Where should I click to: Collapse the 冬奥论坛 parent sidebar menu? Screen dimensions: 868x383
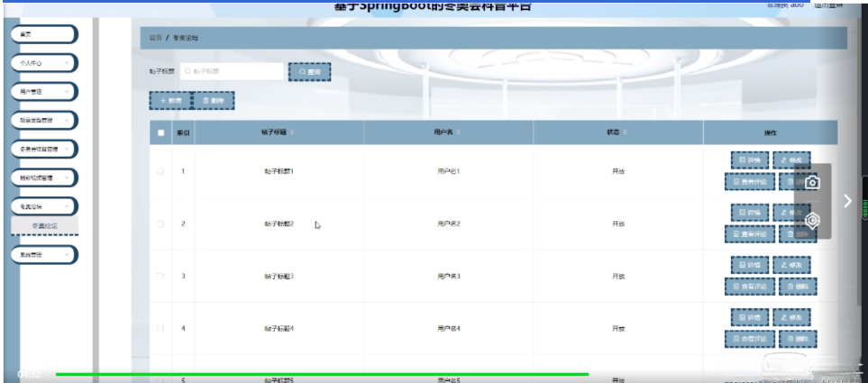pos(44,205)
